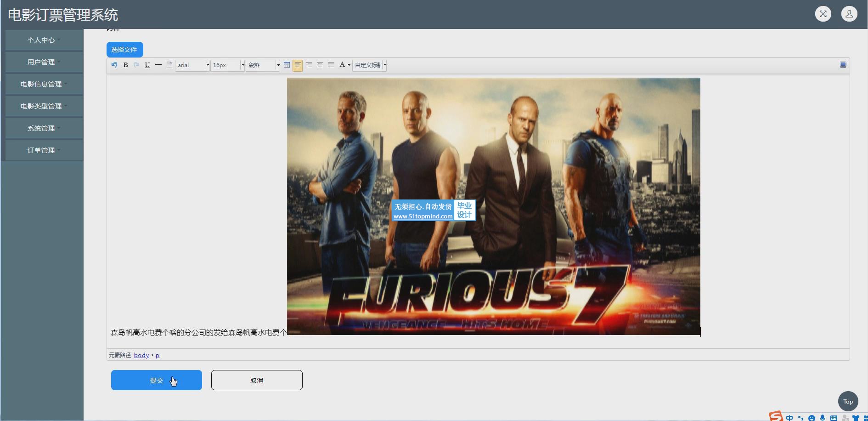The image size is (868, 421).
Task: Open the user profile avatar icon
Action: pos(849,14)
